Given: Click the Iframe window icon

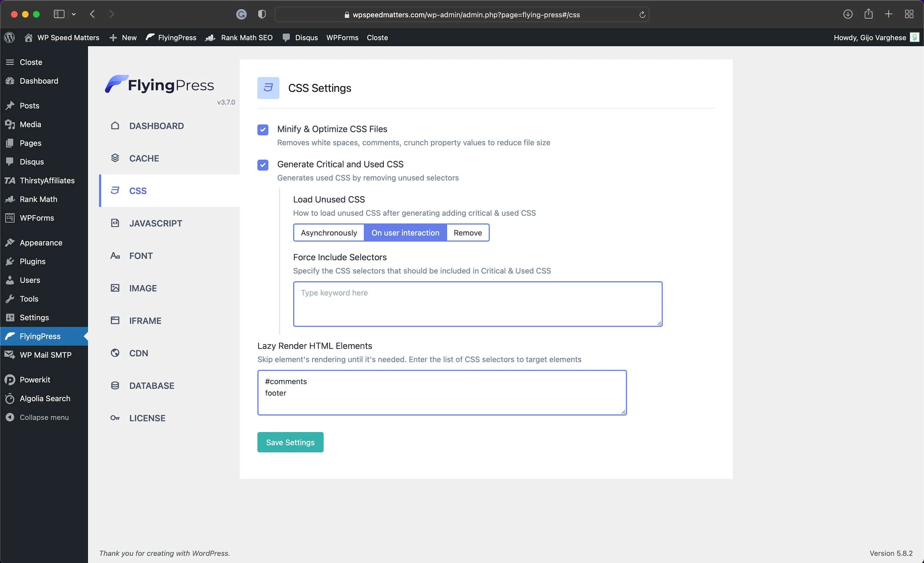Looking at the screenshot, I should (x=115, y=321).
